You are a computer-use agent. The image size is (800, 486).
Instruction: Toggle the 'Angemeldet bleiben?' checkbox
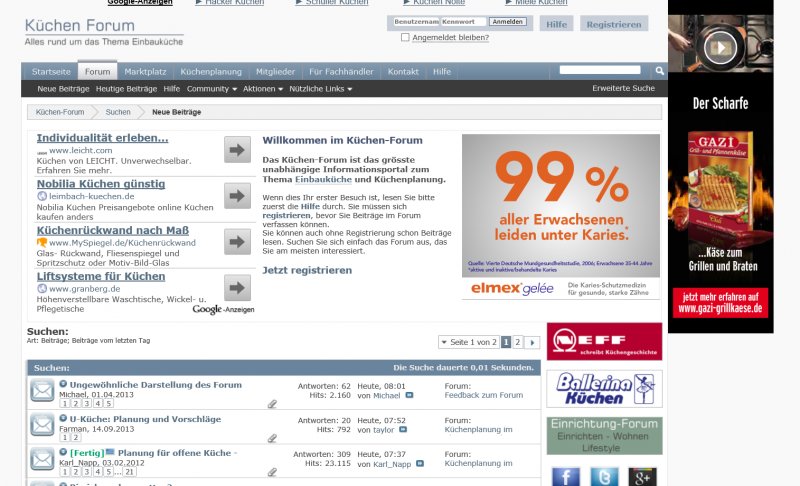click(x=405, y=38)
